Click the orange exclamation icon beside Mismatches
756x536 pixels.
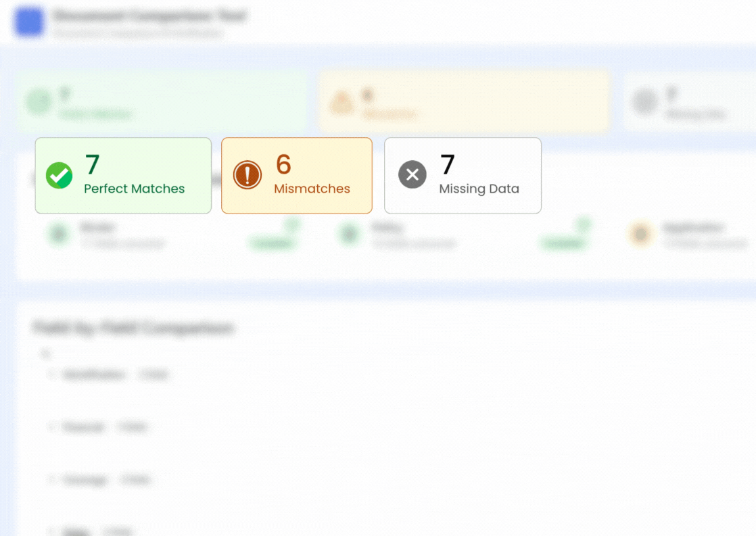(247, 176)
